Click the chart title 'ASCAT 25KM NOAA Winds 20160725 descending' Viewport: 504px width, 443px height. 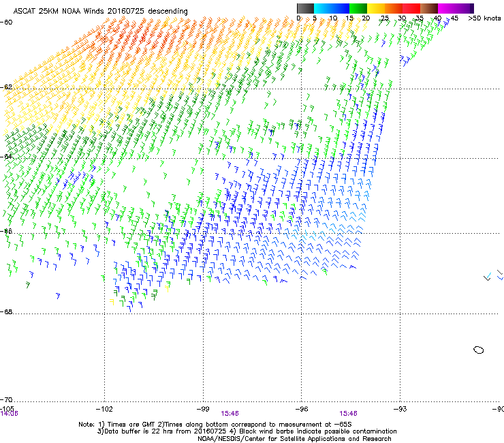(x=100, y=11)
